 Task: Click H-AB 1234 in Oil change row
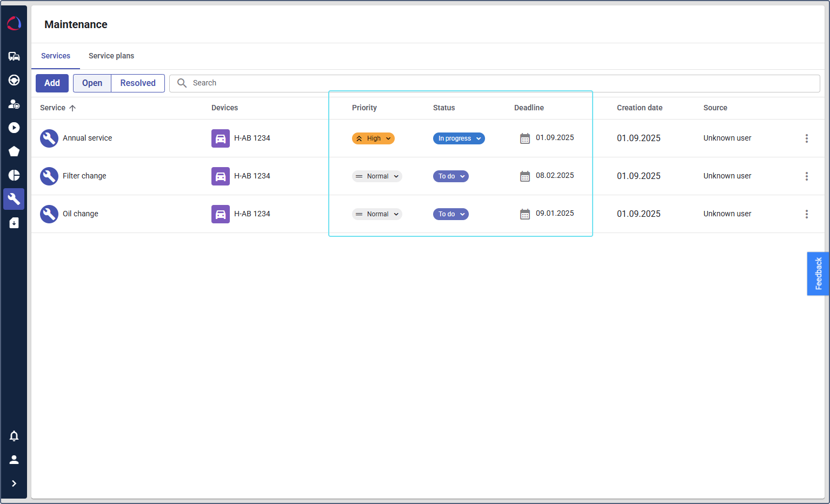[252, 214]
